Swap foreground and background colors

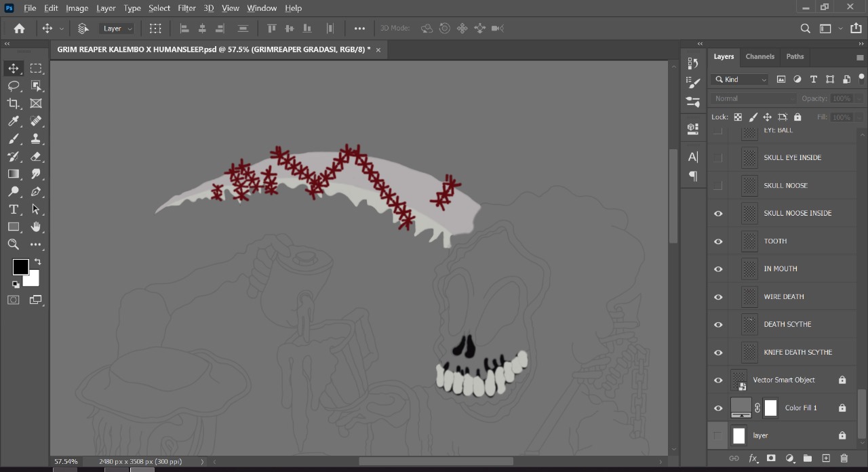[x=38, y=262]
